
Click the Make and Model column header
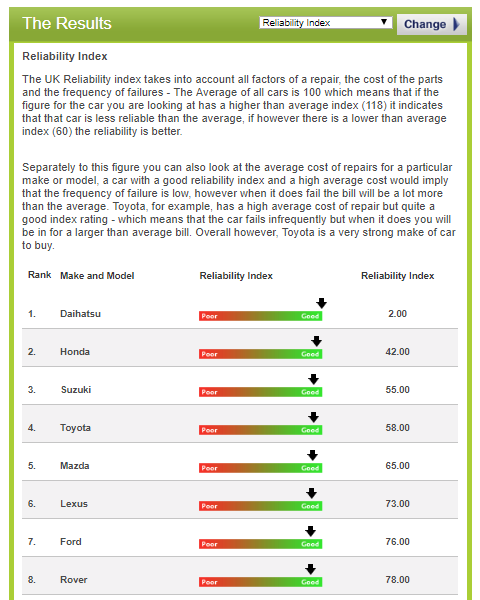tap(97, 276)
